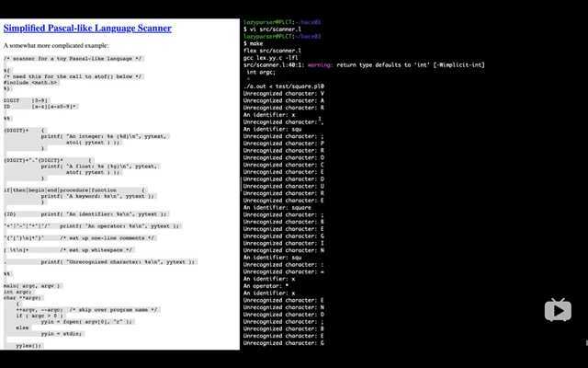Click terminal line 'Unrecognized character: P'
588x368 pixels.
click(284, 144)
